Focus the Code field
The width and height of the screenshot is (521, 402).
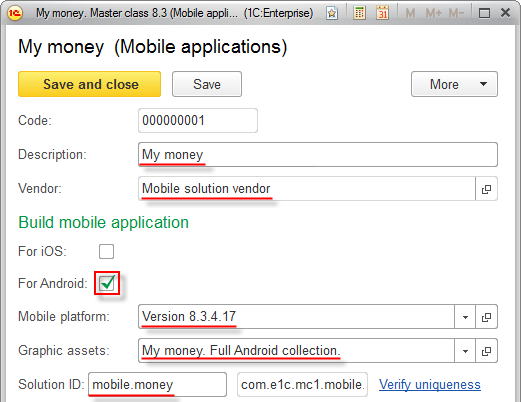(198, 120)
